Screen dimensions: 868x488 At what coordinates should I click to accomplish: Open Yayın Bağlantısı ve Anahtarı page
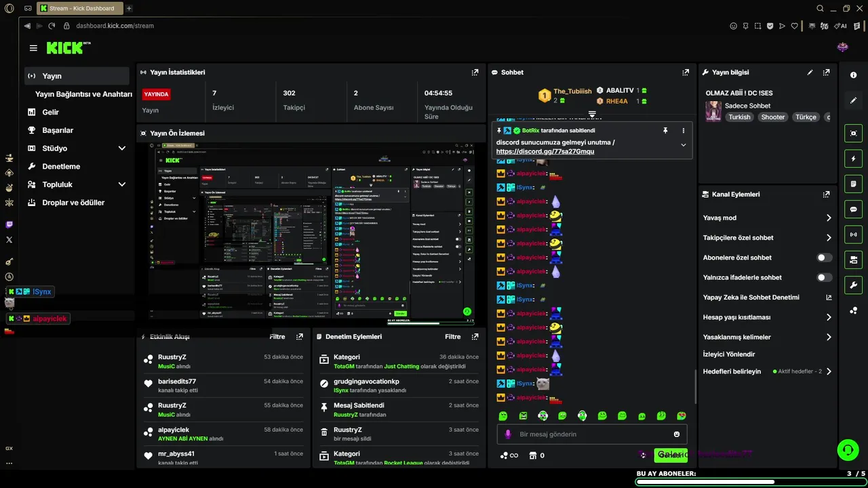83,94
